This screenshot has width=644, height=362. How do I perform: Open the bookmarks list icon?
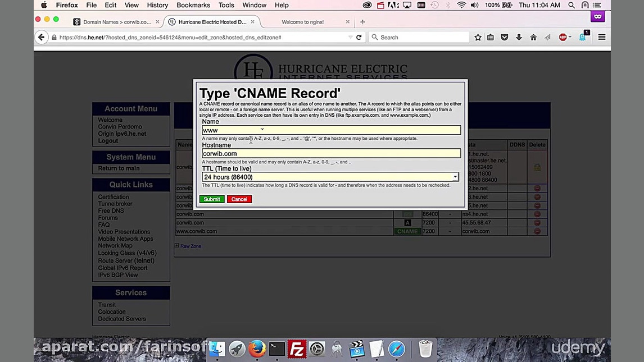[491, 37]
